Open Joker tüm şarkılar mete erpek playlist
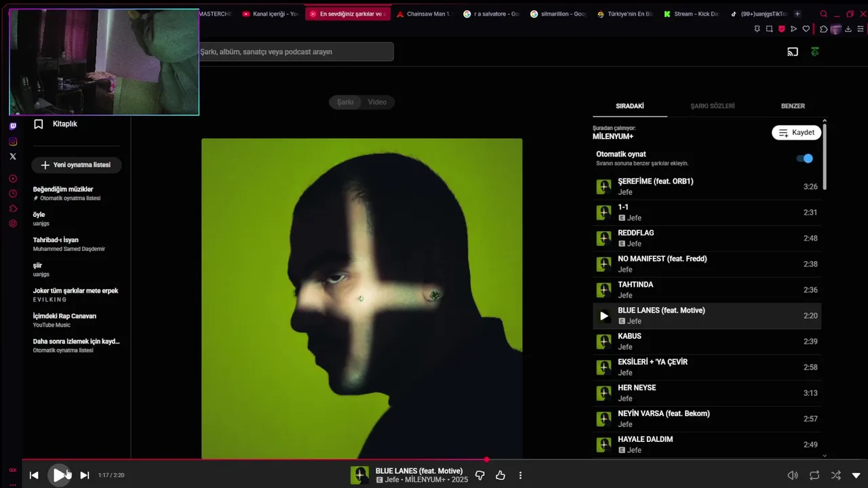Viewport: 868px width, 488px height. 76,295
